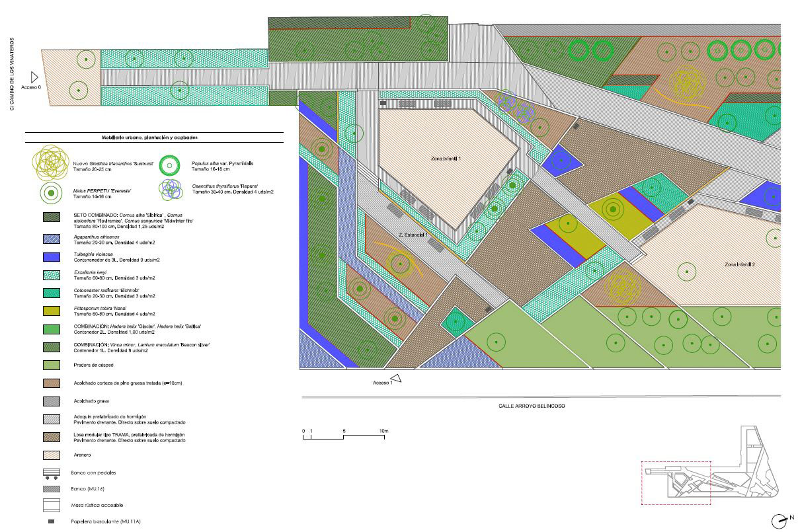Click the Acceso 1 entrance arrow
This screenshot has width=798, height=532.
[x=399, y=379]
